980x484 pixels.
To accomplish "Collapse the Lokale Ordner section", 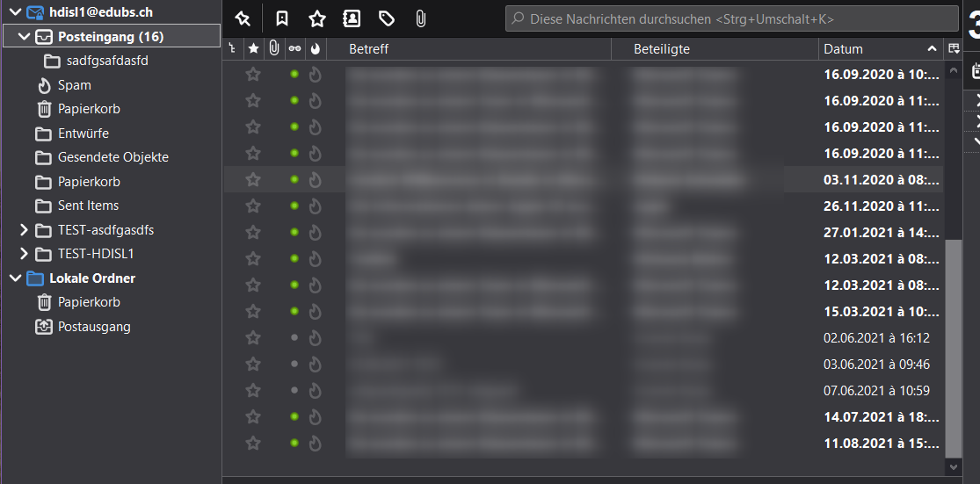I will (x=15, y=278).
